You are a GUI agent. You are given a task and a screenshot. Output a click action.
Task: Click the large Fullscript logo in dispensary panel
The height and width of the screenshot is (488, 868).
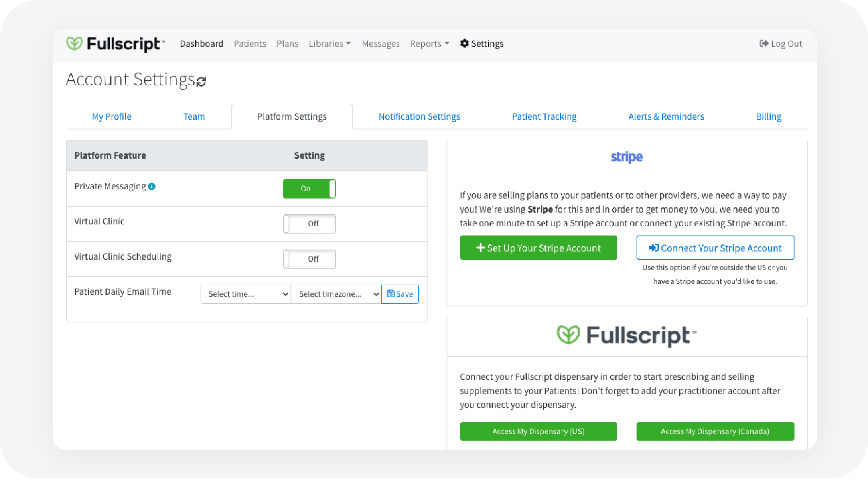(x=627, y=335)
